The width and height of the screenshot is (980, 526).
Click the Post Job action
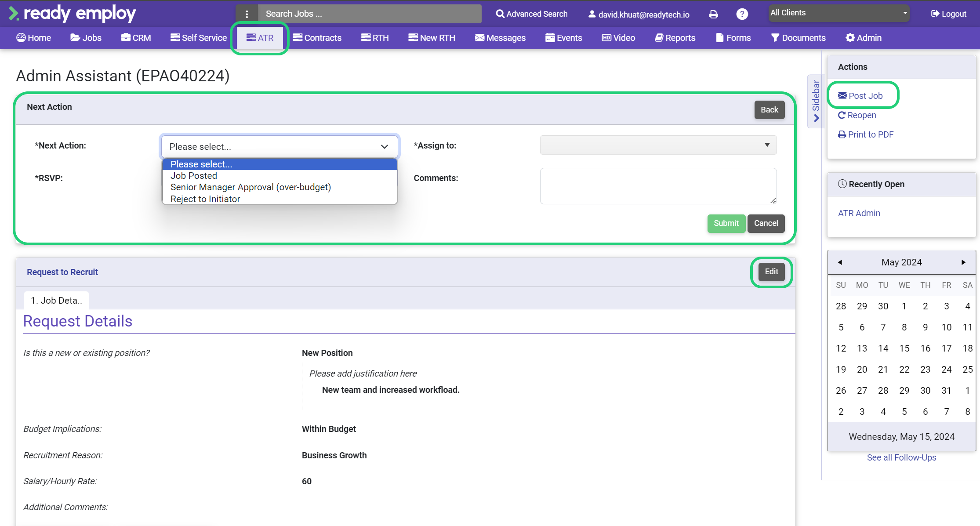coord(860,96)
